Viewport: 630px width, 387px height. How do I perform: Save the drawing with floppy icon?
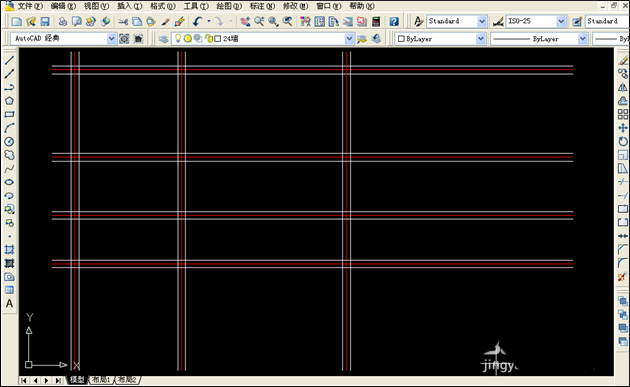pos(45,21)
